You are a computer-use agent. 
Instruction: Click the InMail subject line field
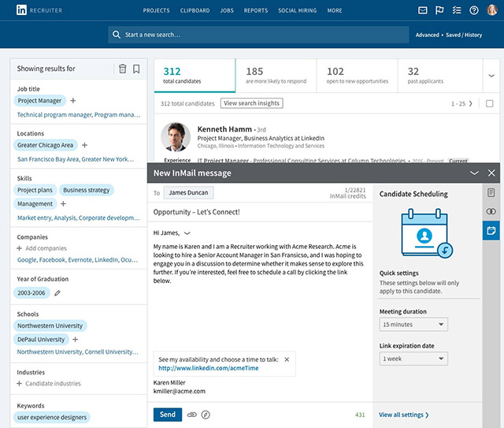point(260,212)
